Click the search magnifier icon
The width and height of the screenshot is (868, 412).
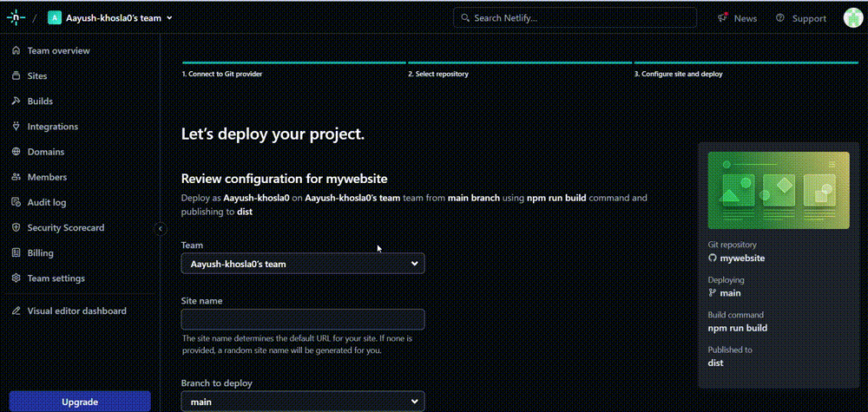(x=465, y=17)
